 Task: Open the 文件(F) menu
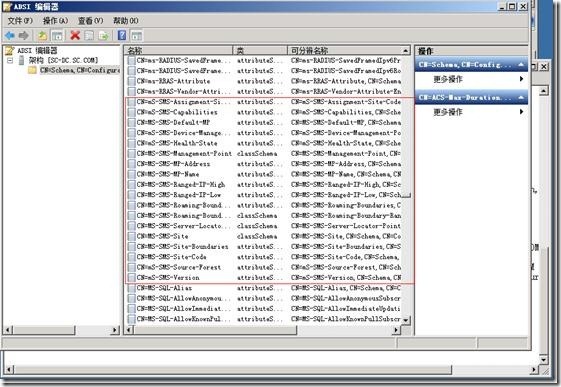[x=20, y=21]
